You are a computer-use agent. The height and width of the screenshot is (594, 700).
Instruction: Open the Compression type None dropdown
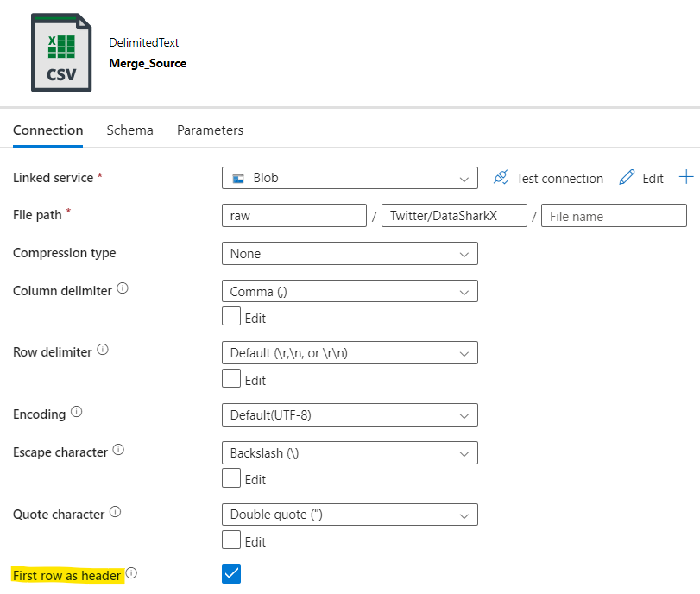(x=350, y=254)
